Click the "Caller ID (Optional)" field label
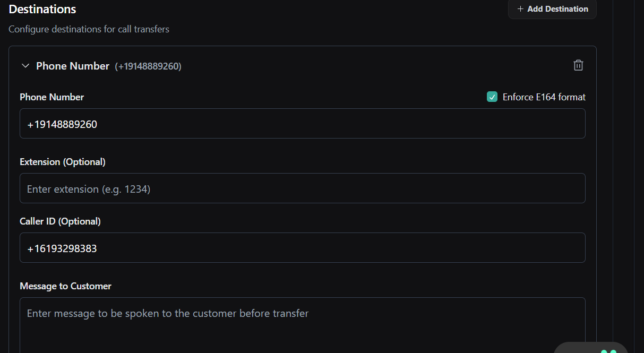The image size is (644, 353). (x=60, y=221)
